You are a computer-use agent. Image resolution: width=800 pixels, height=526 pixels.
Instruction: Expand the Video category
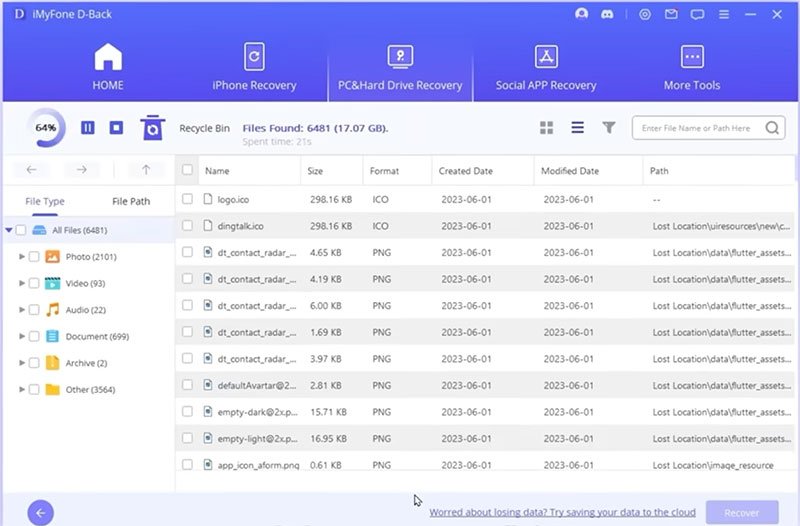(x=21, y=283)
